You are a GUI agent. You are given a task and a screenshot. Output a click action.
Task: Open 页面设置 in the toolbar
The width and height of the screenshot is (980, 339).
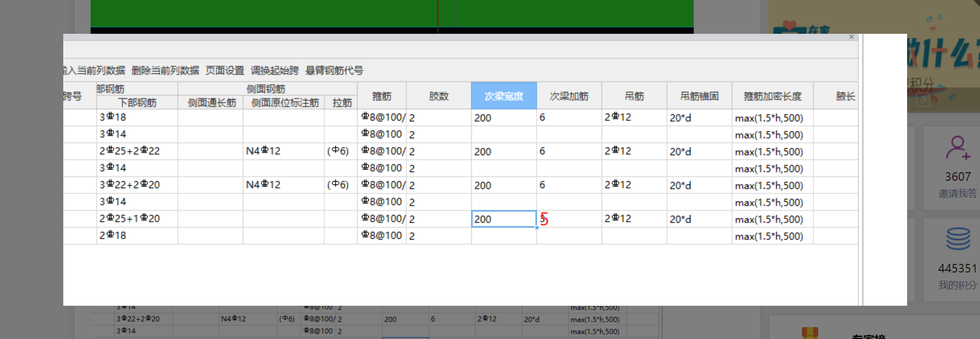(x=225, y=70)
